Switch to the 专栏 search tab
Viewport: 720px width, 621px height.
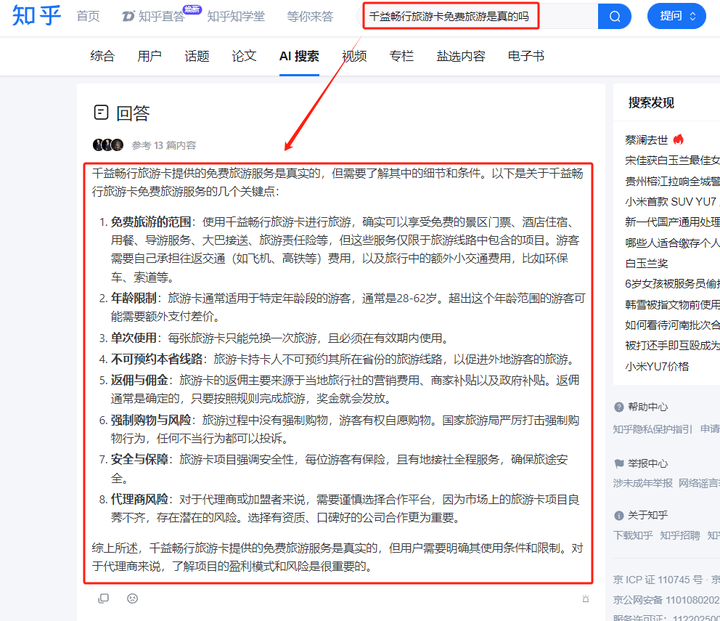[x=401, y=56]
